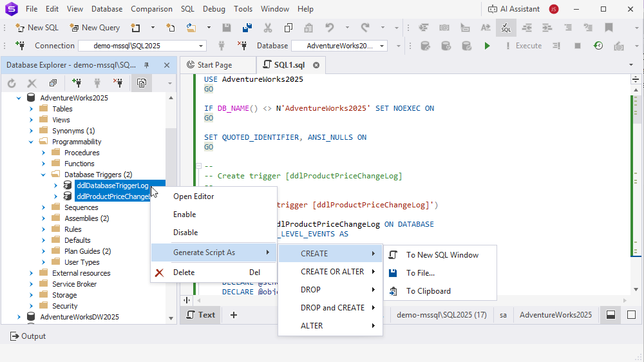Click the Copy icon in toolbar

(x=289, y=28)
